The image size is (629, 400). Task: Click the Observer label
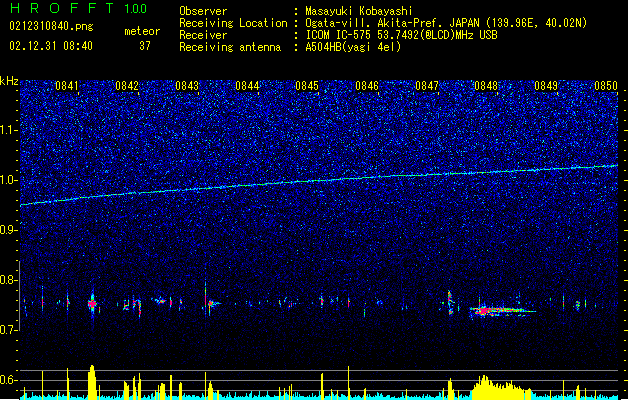tap(203, 11)
